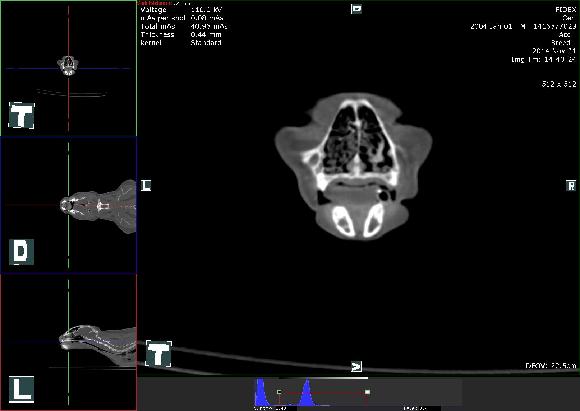Click the R orientation marker on main view
Screen dimensions: 580x411
click(571, 185)
